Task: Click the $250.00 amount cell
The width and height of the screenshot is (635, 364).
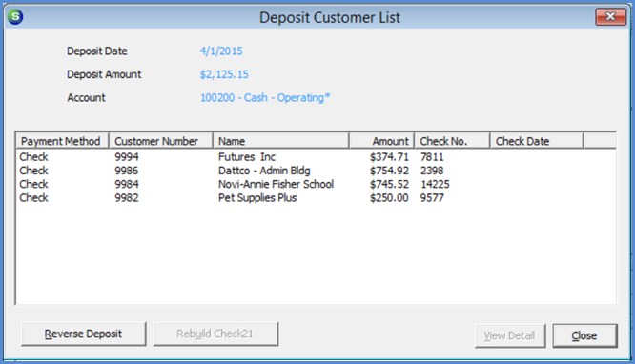Action: [x=389, y=198]
